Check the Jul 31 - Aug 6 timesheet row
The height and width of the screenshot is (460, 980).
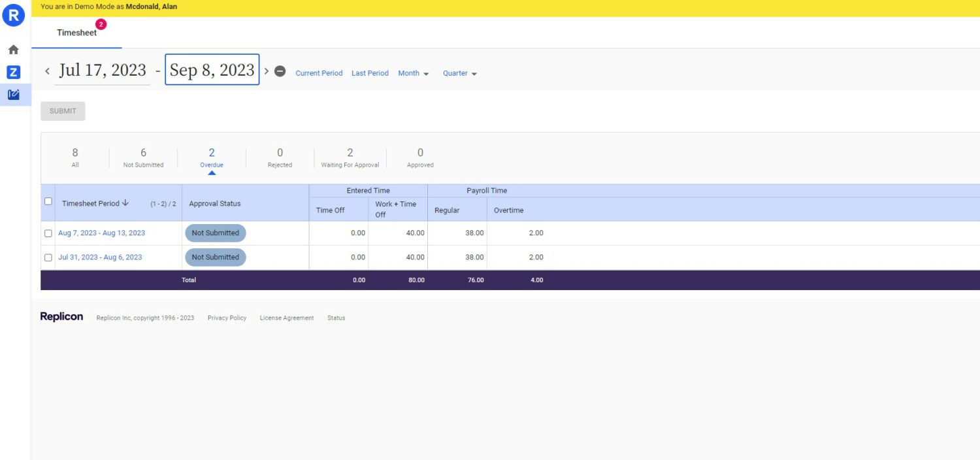click(x=48, y=257)
